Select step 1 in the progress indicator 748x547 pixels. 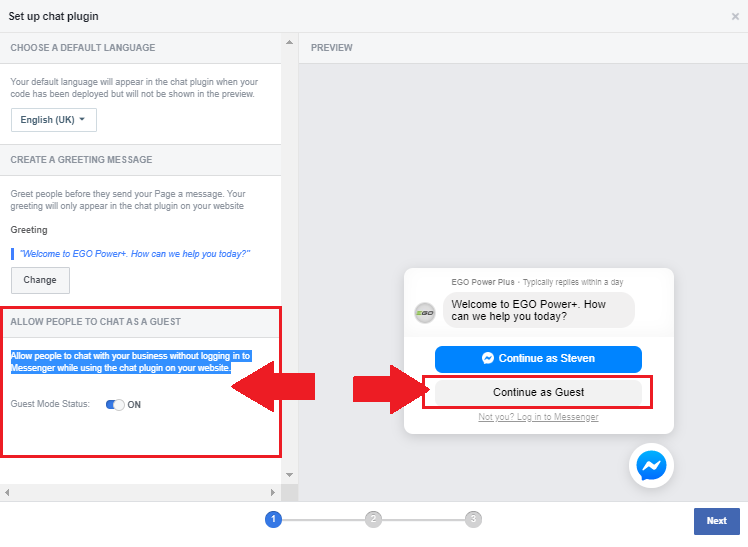tap(273, 519)
